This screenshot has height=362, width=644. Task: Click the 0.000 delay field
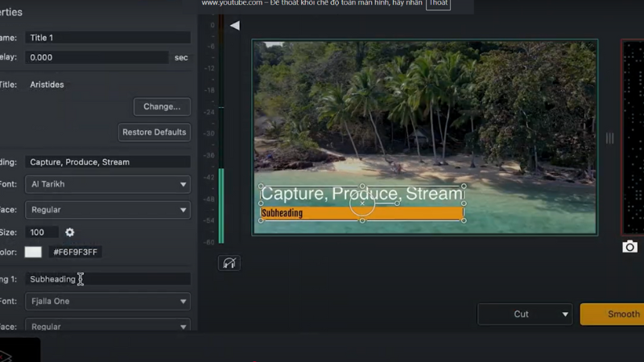coord(97,57)
